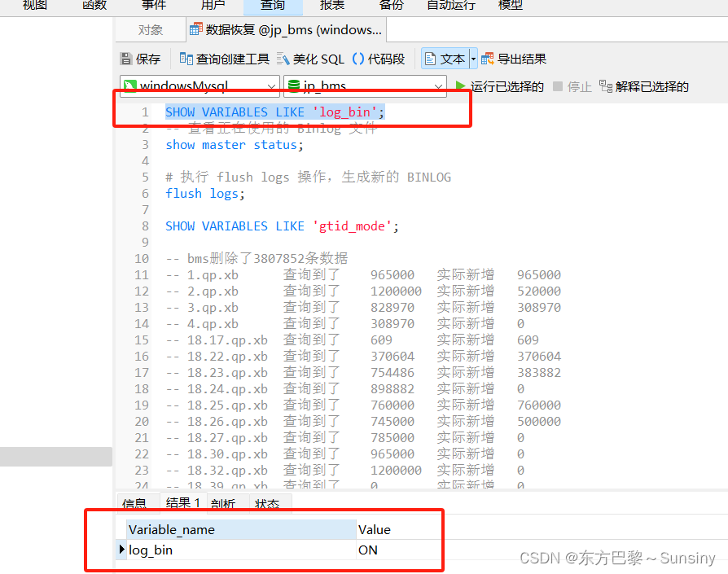Open the Backup (备份) menu item
This screenshot has height=574, width=728.
(x=392, y=6)
